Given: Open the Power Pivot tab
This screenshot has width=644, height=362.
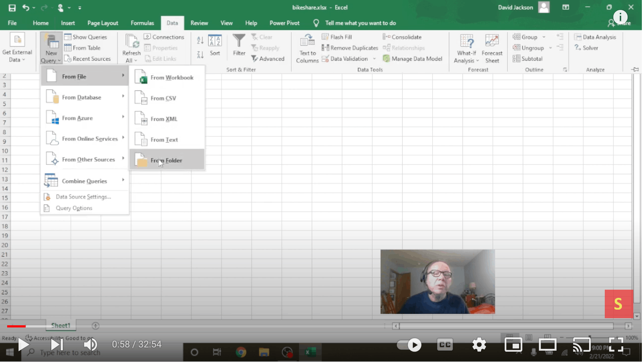Looking at the screenshot, I should [x=285, y=23].
